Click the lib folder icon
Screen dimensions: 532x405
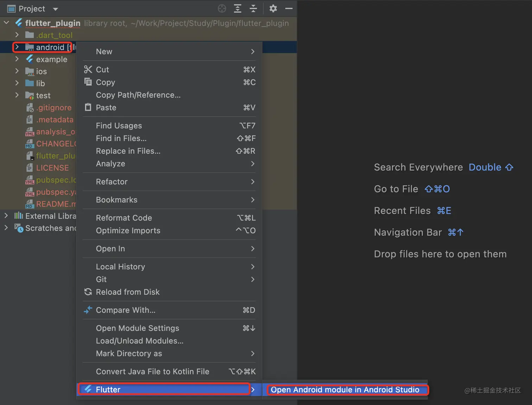(x=30, y=83)
